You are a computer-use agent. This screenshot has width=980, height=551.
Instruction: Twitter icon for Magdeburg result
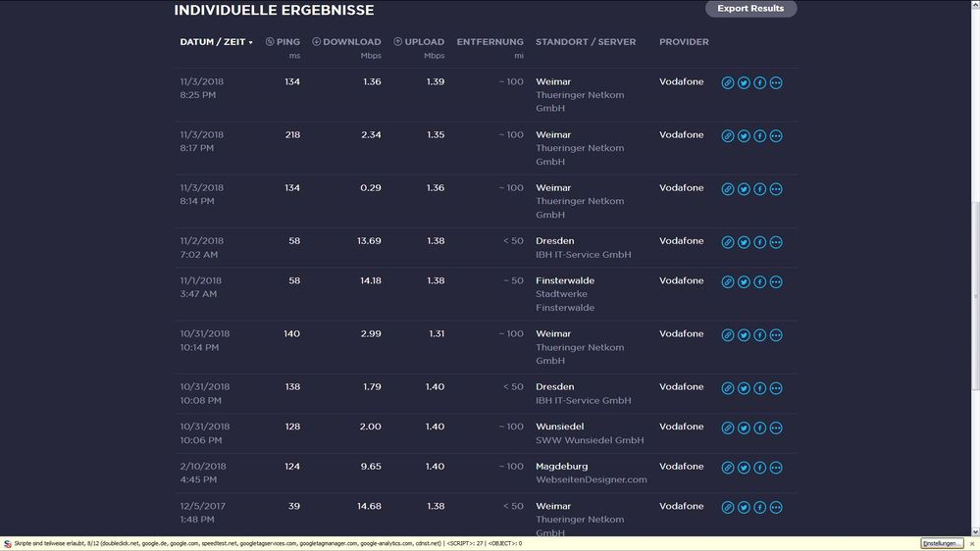[744, 468]
